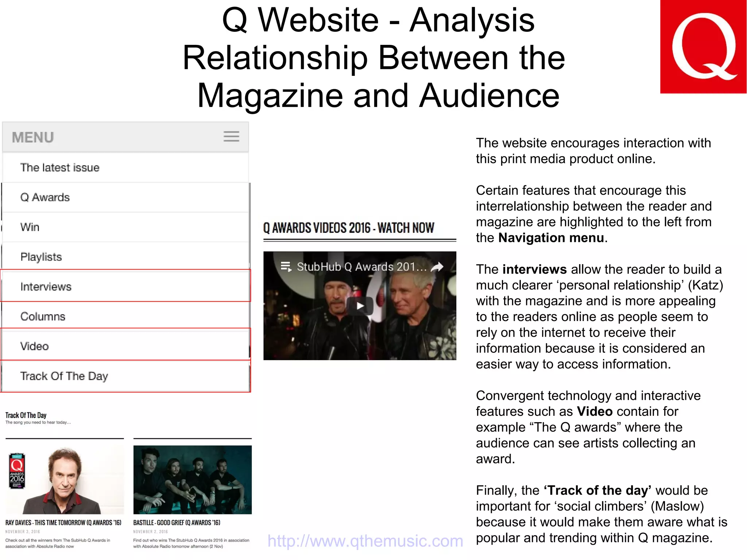Click 'Find out who wins' description

click(191, 543)
